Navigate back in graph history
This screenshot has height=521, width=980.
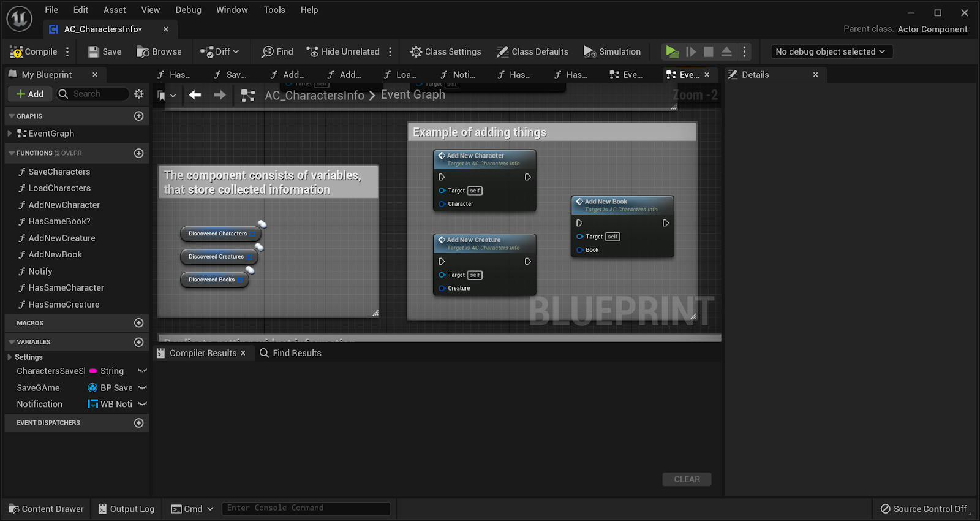point(195,95)
